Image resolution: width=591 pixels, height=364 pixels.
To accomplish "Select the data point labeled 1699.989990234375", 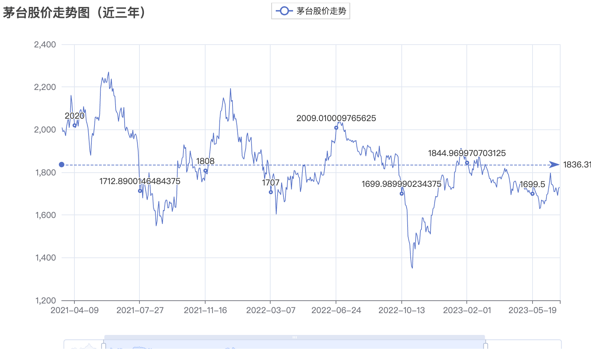I will pyautogui.click(x=401, y=194).
